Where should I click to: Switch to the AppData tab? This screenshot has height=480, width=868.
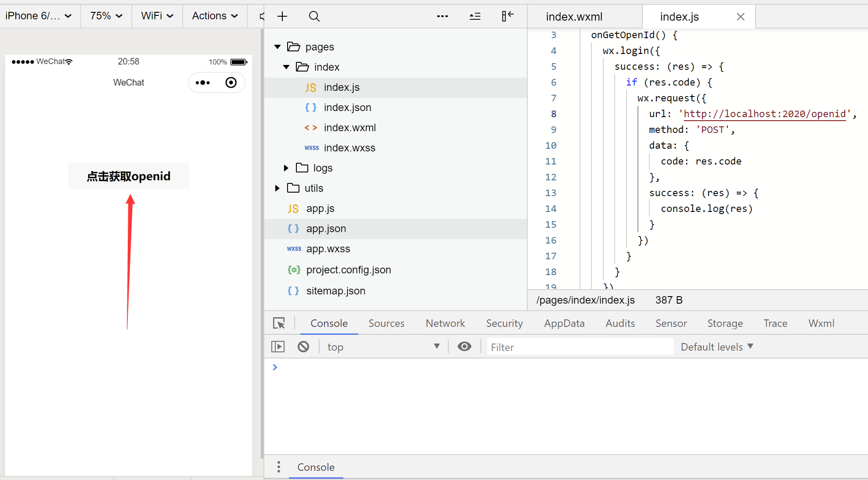click(x=564, y=323)
